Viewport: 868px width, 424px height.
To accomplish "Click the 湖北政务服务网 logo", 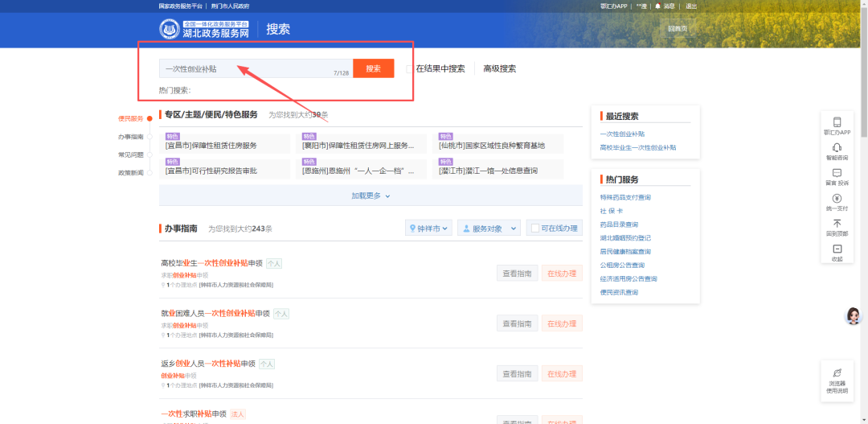I will pyautogui.click(x=204, y=30).
